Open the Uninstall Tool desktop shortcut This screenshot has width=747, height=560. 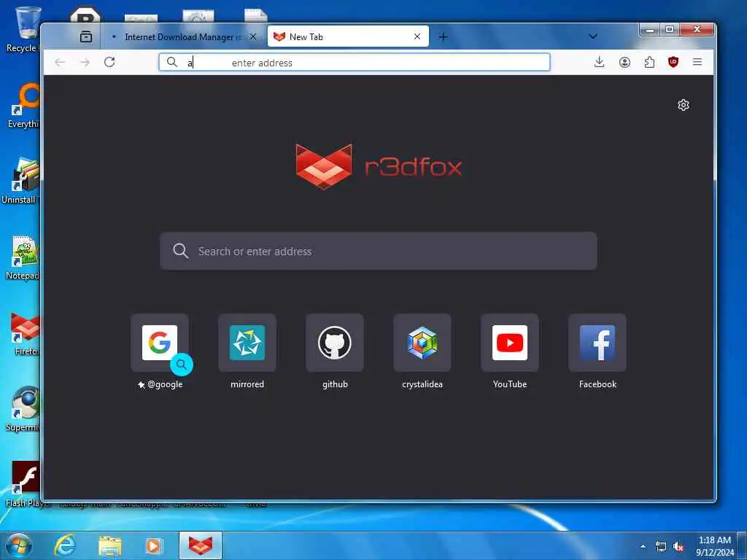(21, 181)
